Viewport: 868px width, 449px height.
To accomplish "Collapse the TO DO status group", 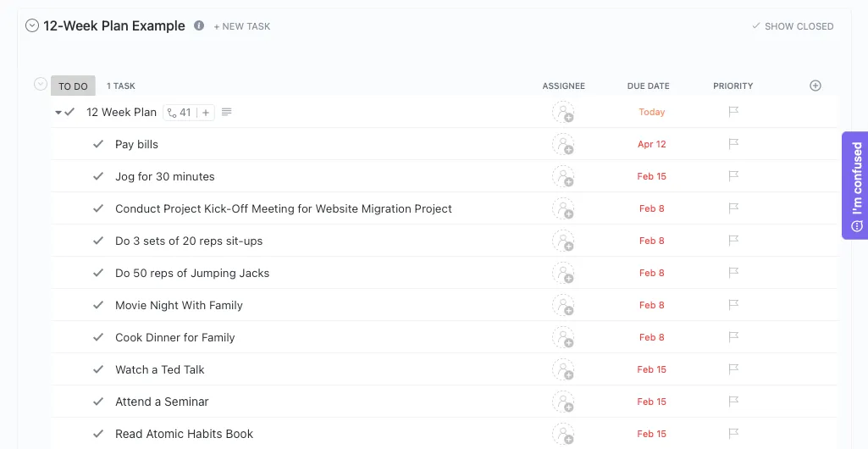I will [x=41, y=84].
